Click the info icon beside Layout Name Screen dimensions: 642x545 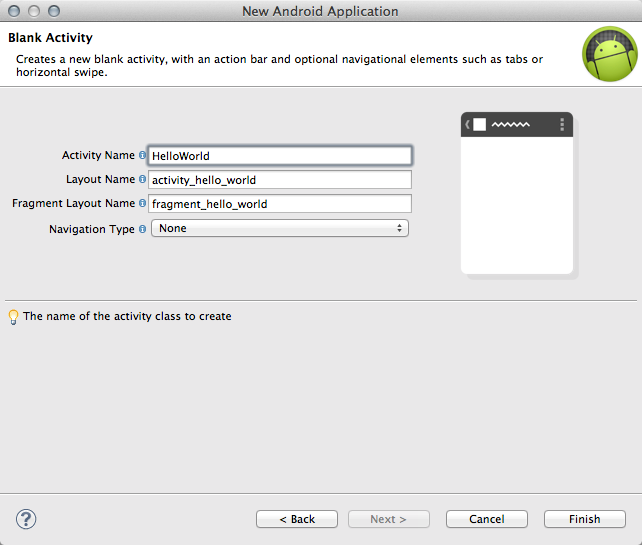(x=142, y=180)
